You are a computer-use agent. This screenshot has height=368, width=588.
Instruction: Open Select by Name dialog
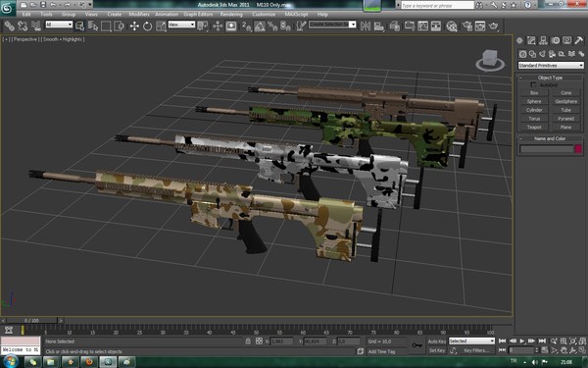93,26
